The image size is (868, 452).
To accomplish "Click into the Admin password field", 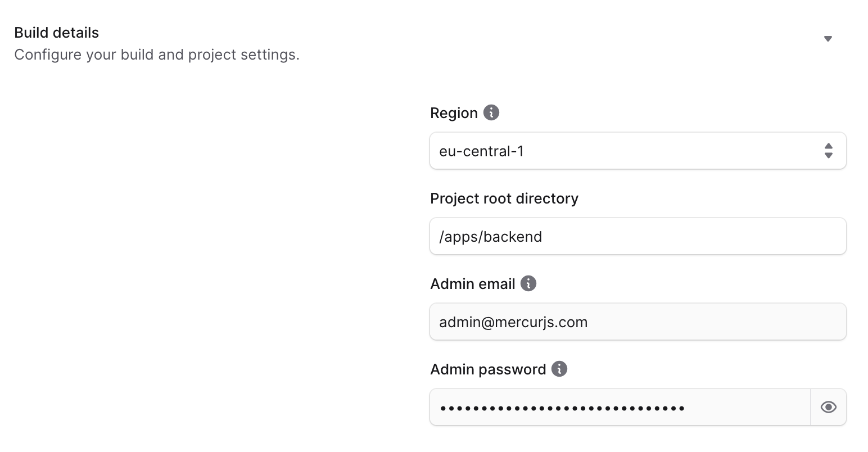I will pos(620,407).
